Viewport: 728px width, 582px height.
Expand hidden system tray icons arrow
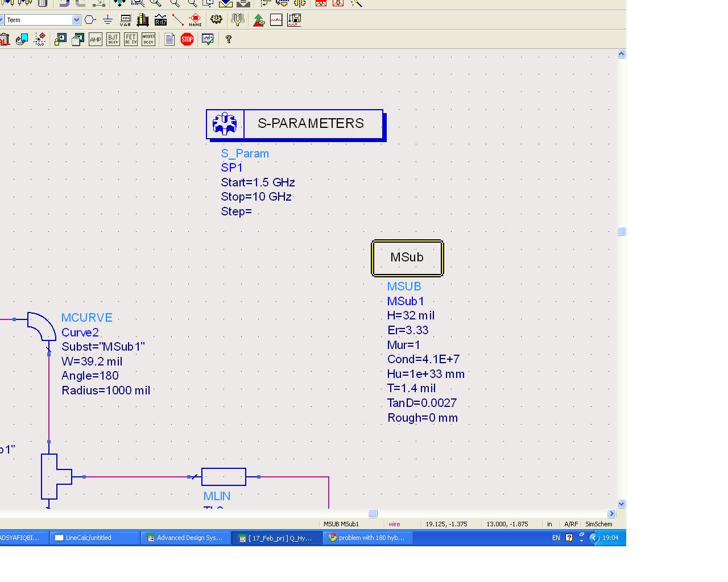coord(594,538)
